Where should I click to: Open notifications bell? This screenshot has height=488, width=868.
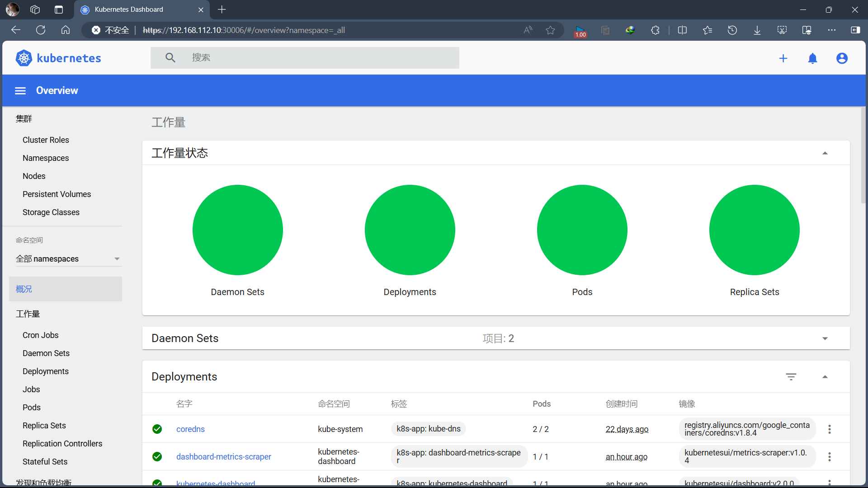pyautogui.click(x=812, y=58)
